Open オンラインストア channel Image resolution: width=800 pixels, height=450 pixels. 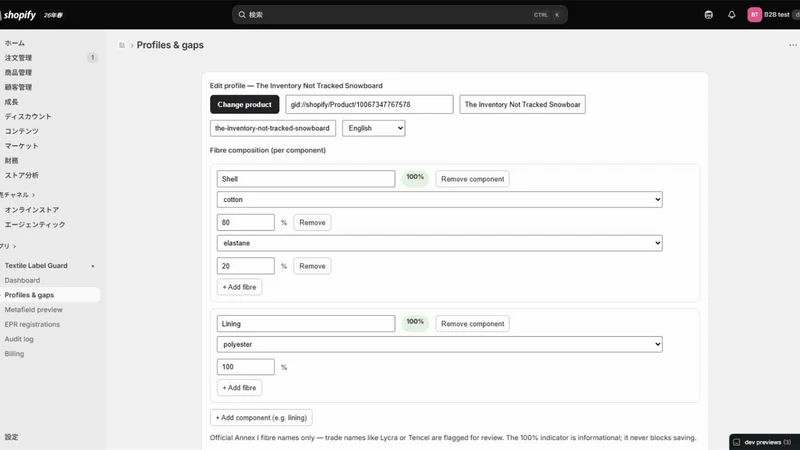pyautogui.click(x=32, y=210)
